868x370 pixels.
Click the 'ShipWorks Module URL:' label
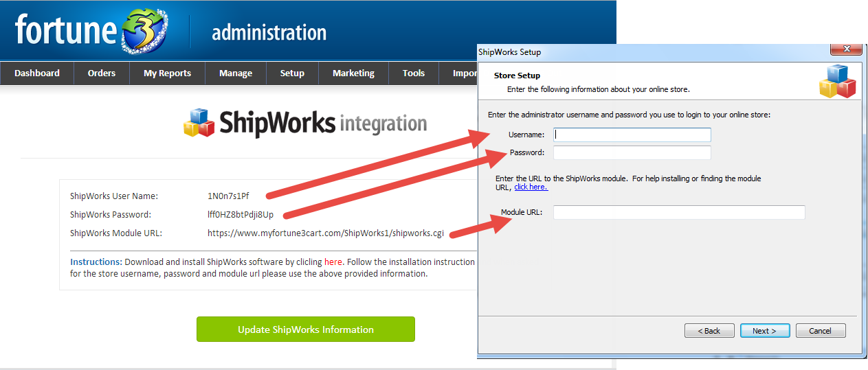116,233
